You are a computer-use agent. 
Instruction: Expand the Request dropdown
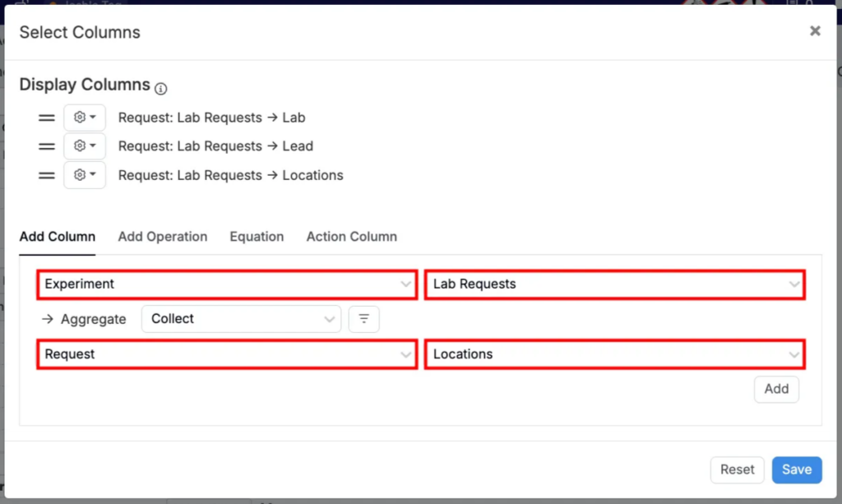point(227,354)
